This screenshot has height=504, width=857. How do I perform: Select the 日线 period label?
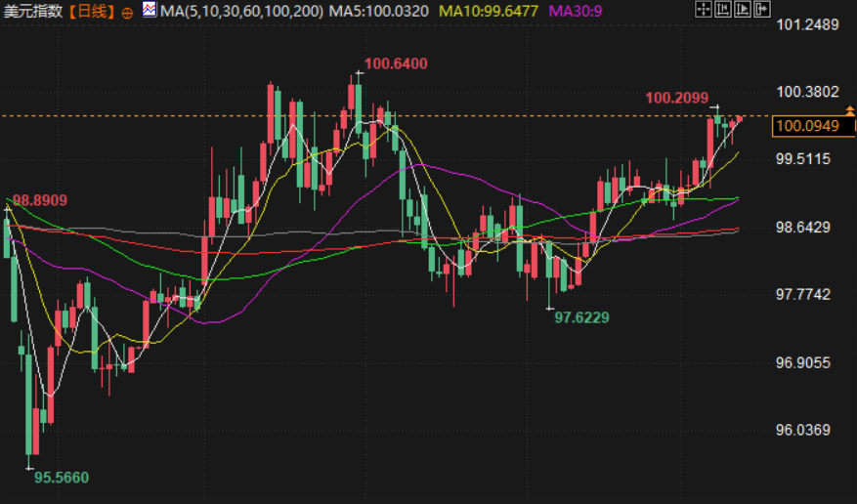[x=93, y=11]
